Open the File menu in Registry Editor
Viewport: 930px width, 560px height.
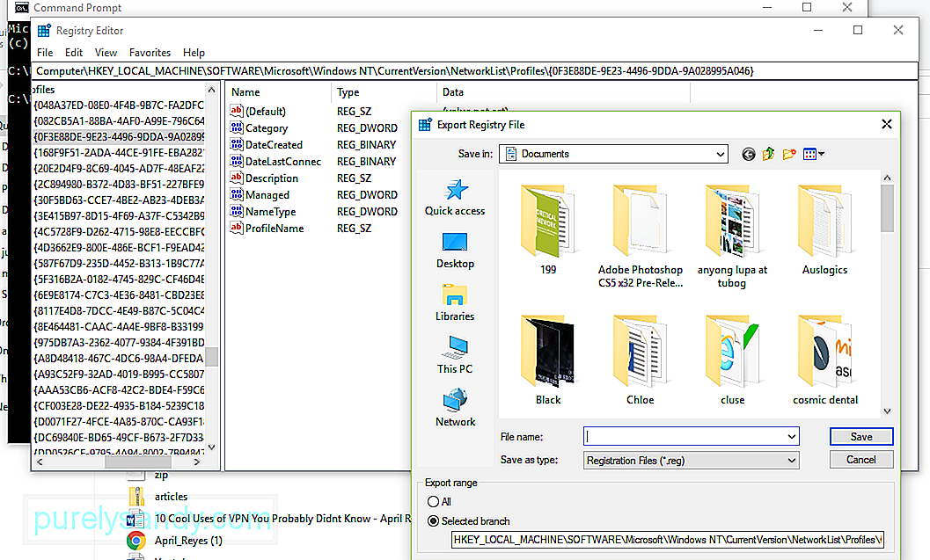pyautogui.click(x=45, y=53)
